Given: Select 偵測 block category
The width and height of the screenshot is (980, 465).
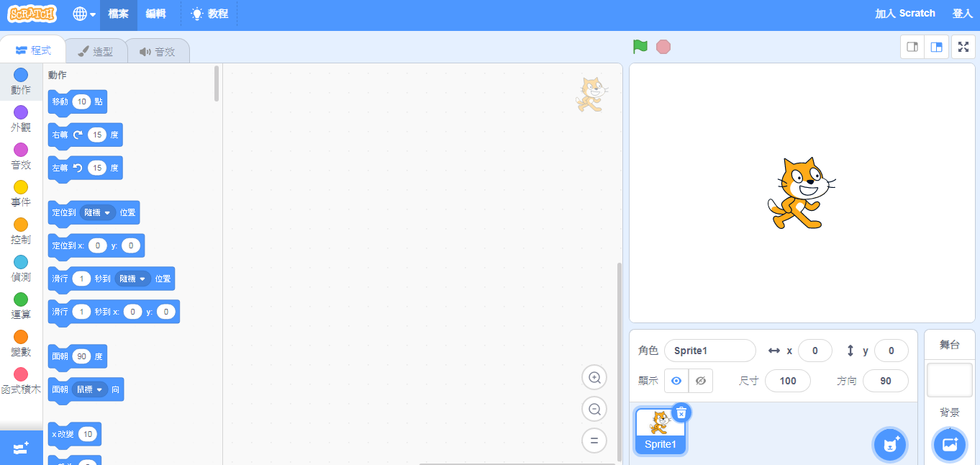Looking at the screenshot, I should [x=21, y=268].
